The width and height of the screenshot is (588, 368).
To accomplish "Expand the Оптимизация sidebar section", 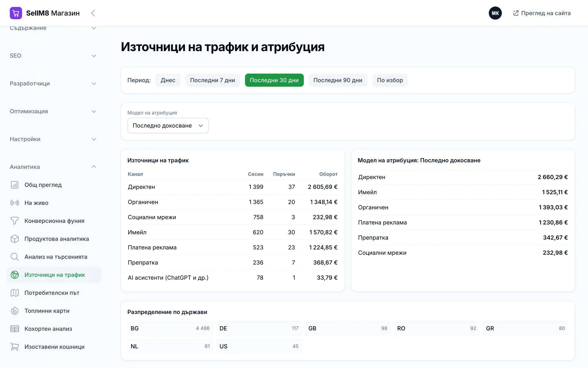I will click(x=53, y=111).
